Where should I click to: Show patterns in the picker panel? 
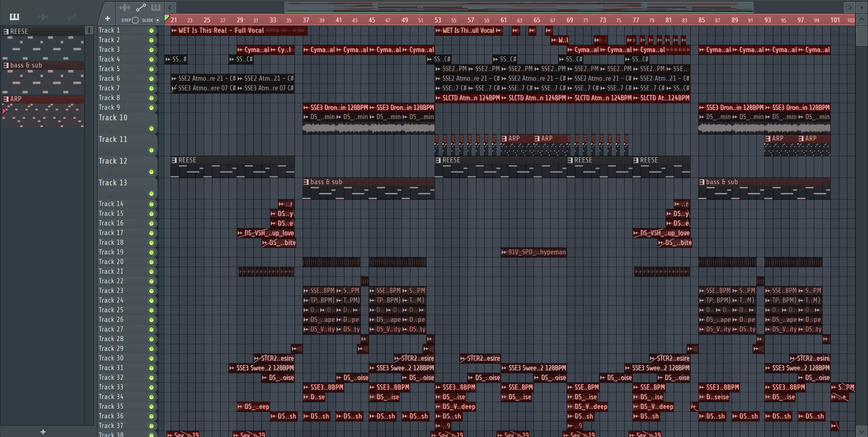coord(14,17)
